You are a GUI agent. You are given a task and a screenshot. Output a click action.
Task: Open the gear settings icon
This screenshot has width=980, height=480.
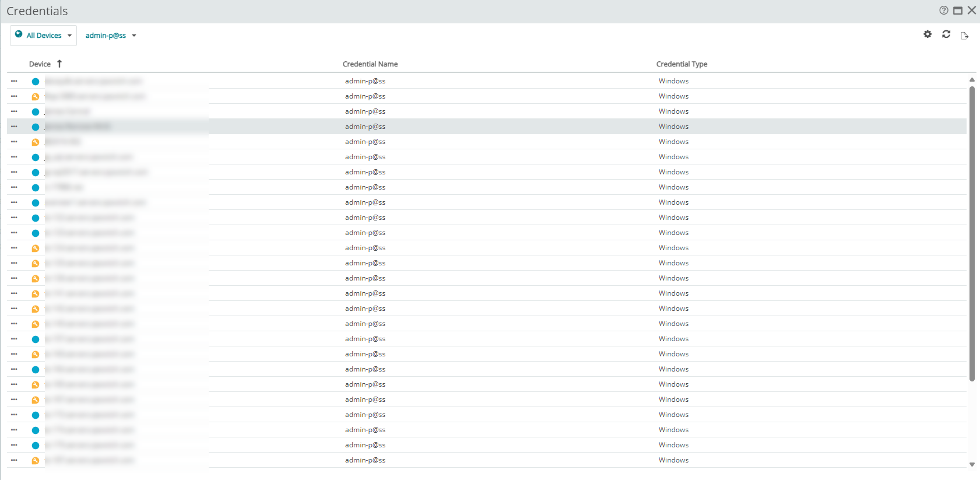click(x=928, y=34)
